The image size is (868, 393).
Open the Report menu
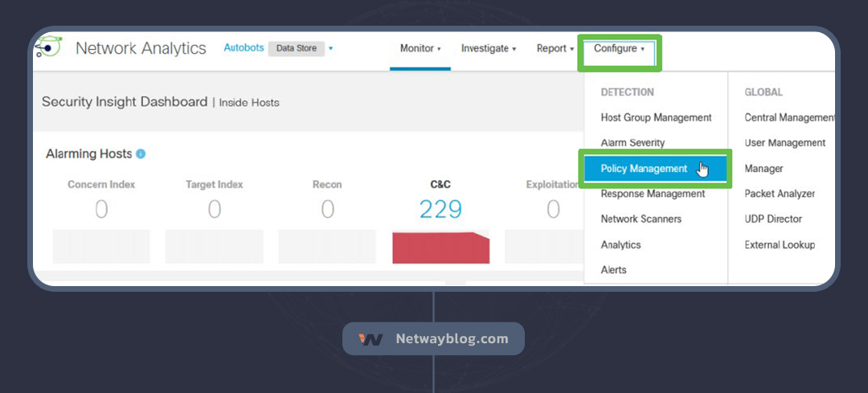click(555, 48)
